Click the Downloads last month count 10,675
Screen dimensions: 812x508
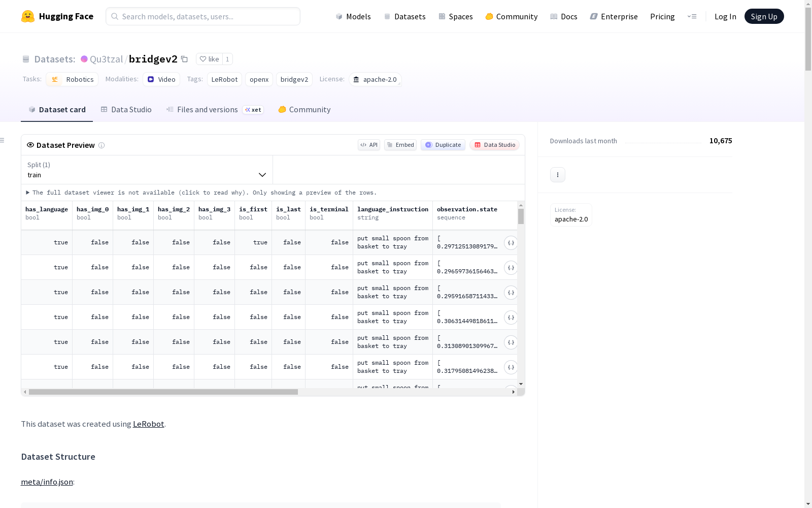721,141
